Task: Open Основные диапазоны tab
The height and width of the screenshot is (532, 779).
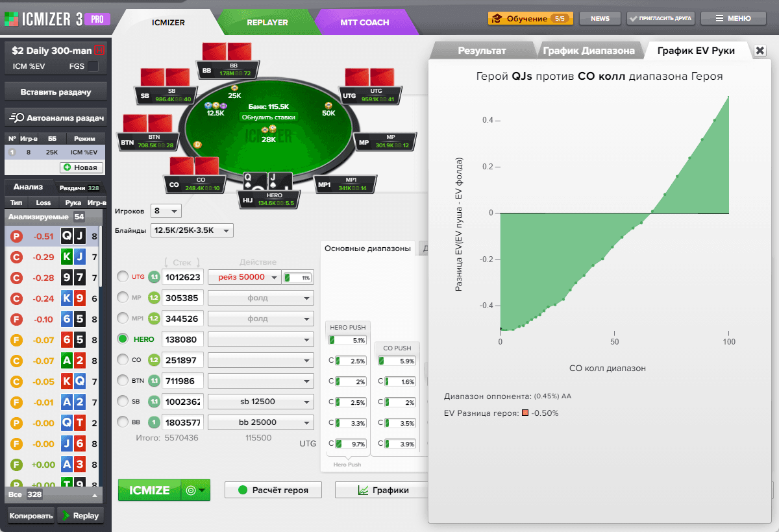Action: coord(368,248)
